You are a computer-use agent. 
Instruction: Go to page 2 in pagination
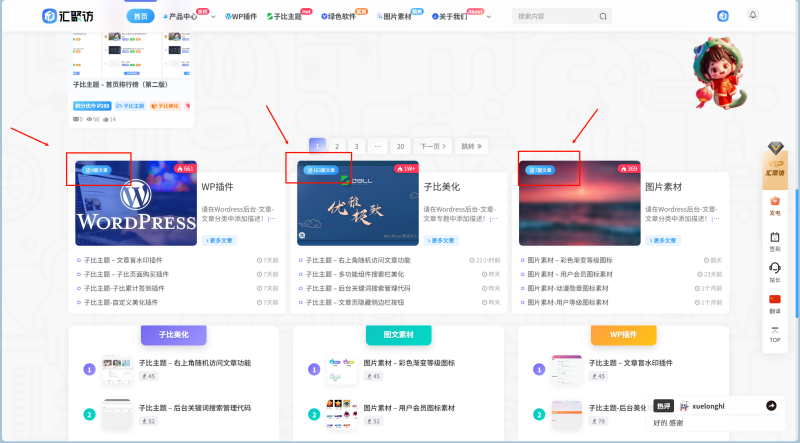(337, 146)
